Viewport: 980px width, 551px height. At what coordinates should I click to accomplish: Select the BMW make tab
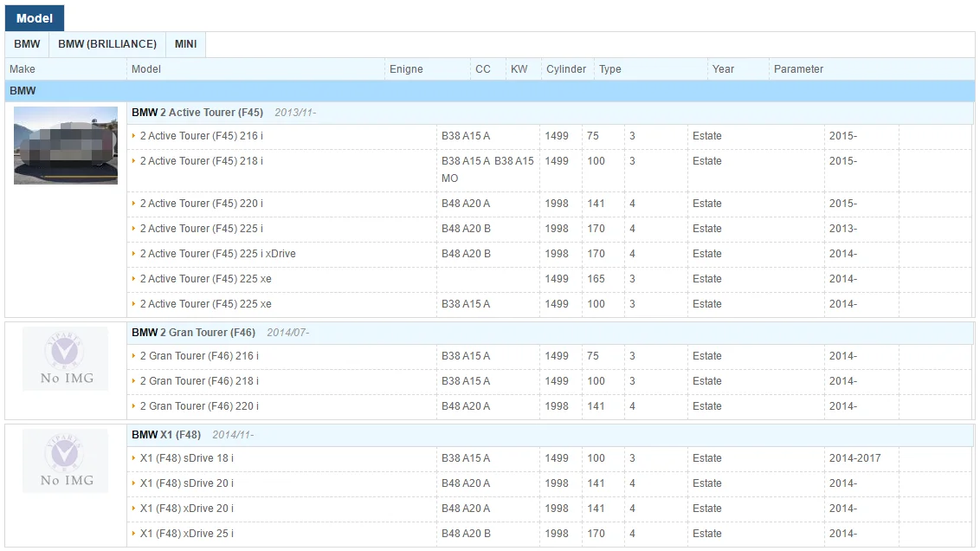(x=27, y=44)
